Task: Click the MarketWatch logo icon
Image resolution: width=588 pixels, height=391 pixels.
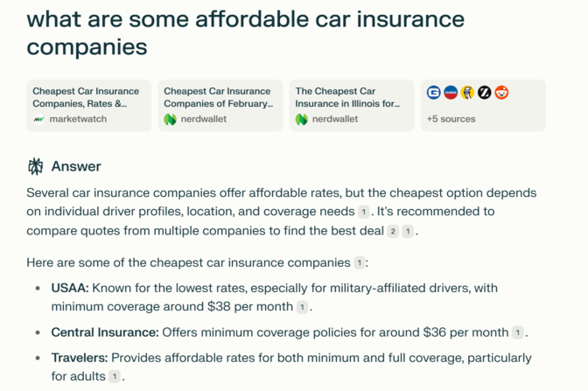Action: pos(38,119)
